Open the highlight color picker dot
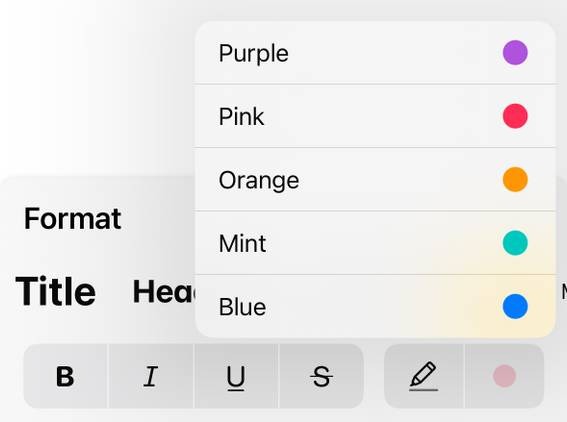Screen dimensions: 567x422 click(504, 376)
